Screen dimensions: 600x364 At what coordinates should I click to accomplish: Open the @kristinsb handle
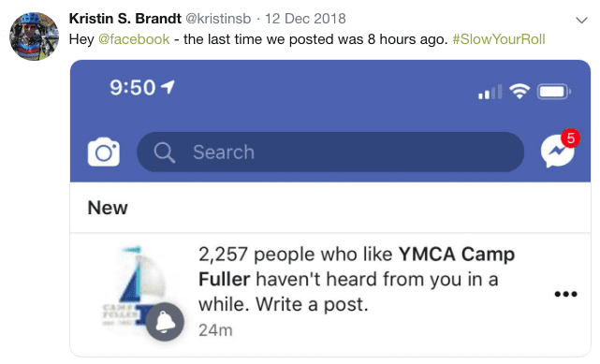[x=218, y=19]
